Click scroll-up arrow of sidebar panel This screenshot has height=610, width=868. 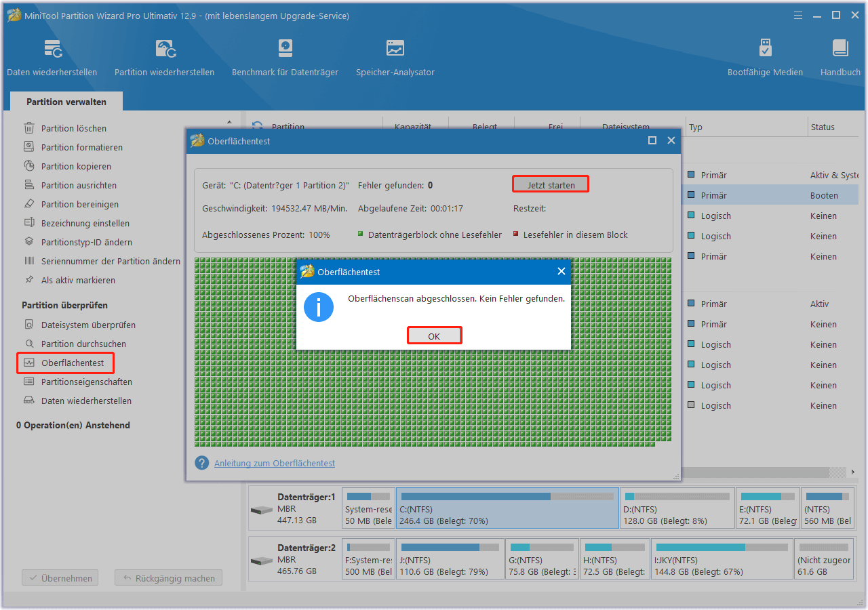229,123
